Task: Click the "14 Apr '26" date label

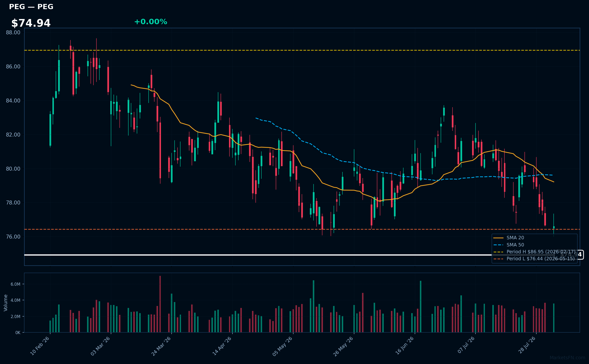Action: click(222, 346)
